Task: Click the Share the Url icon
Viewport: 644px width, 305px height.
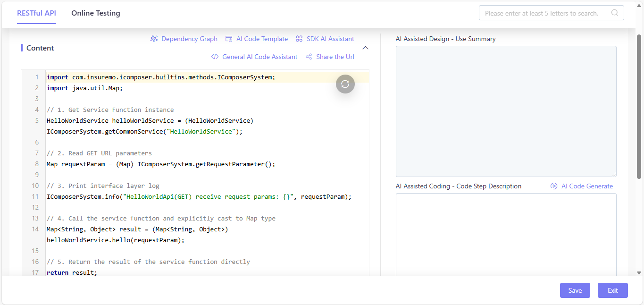Action: 309,57
